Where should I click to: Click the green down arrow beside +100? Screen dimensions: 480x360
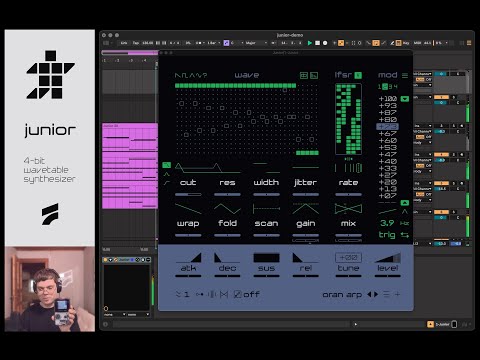tap(405, 99)
